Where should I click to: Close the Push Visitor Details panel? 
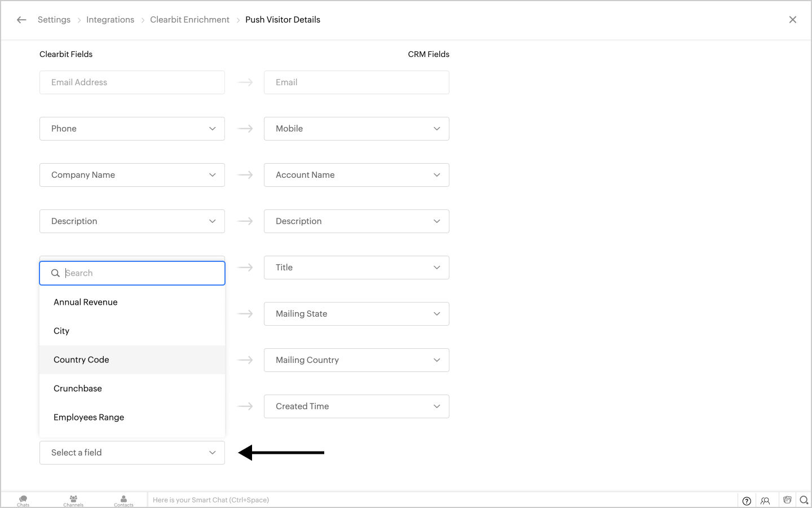click(x=792, y=20)
